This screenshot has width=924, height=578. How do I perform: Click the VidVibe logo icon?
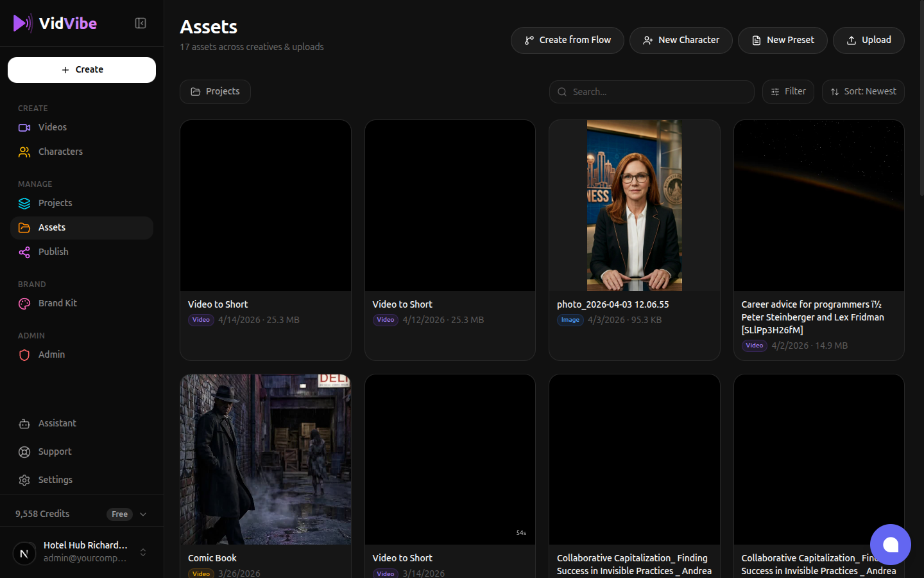pyautogui.click(x=22, y=23)
